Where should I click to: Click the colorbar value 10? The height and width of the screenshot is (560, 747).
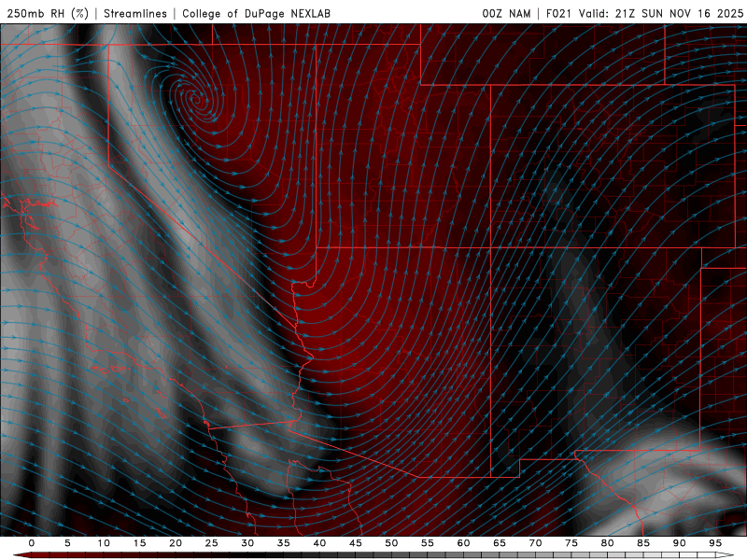(104, 543)
